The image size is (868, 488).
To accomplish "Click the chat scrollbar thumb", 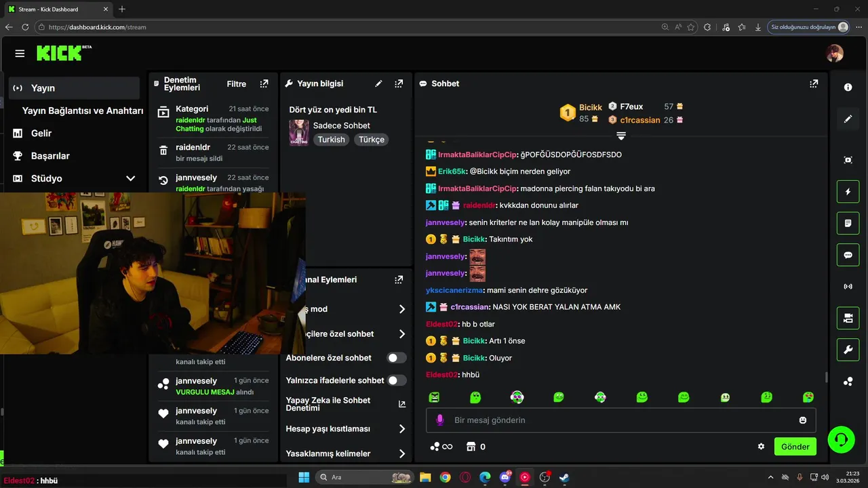I will click(825, 377).
